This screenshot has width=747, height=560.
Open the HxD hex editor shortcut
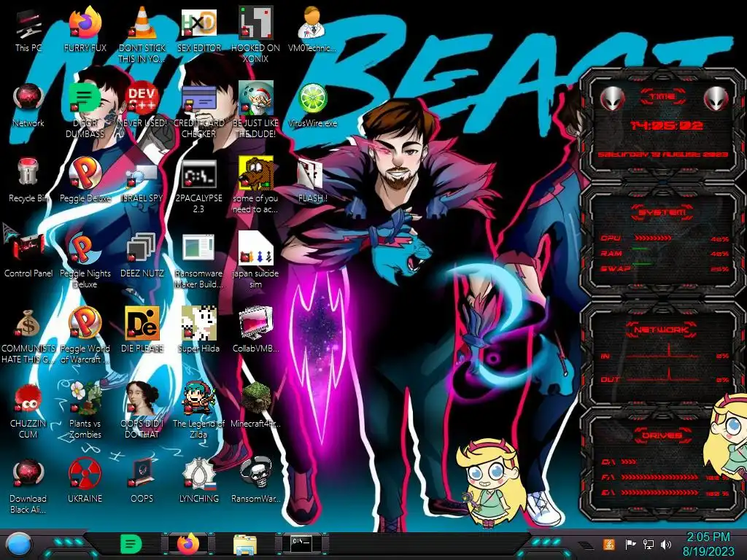click(198, 29)
